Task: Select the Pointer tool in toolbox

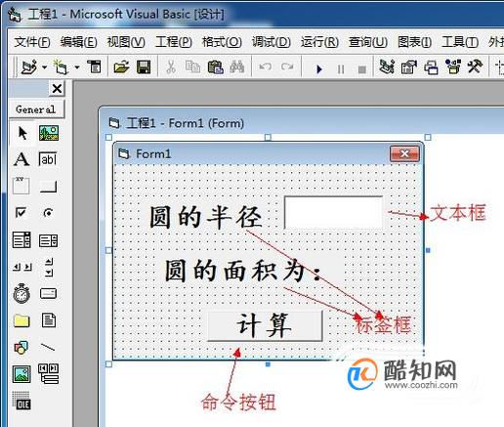Action: point(22,133)
